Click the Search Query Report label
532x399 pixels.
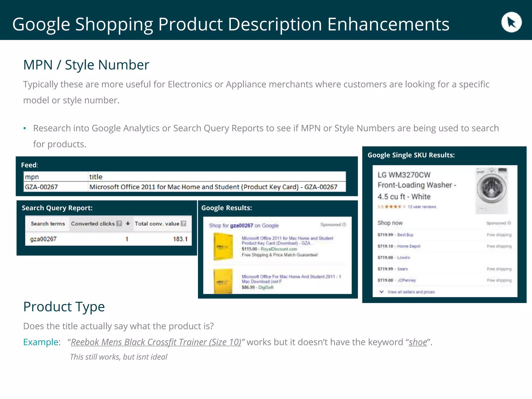click(x=57, y=208)
